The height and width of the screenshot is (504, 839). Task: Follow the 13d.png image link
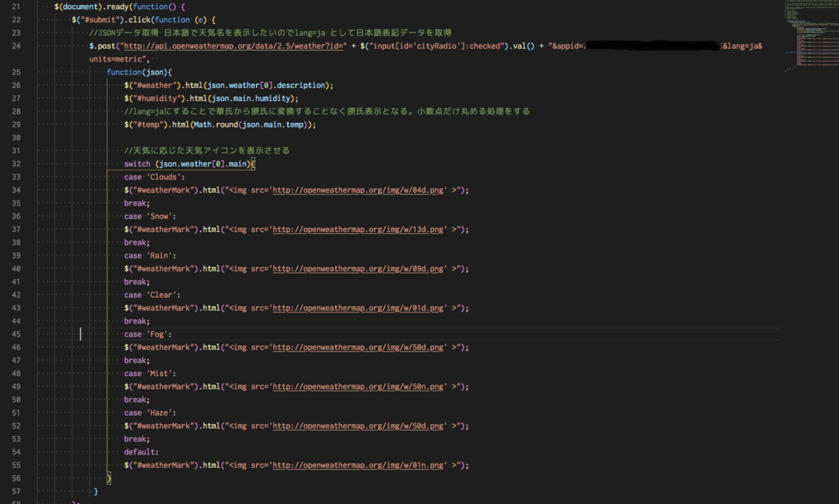coord(359,229)
